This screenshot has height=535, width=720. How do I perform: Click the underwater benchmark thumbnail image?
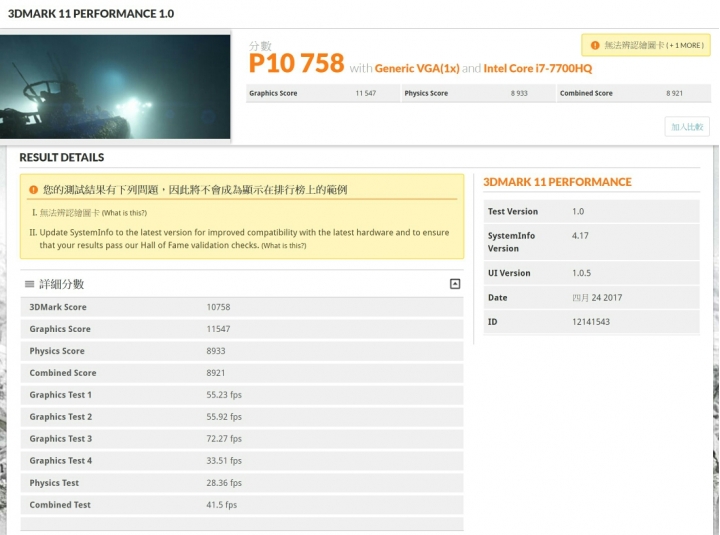pos(115,87)
